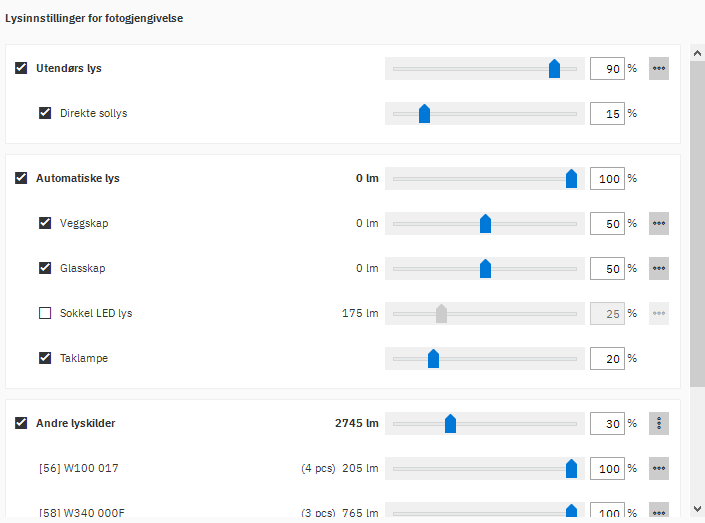Click the Utendørs lys percentage field
This screenshot has height=523, width=705.
607,69
